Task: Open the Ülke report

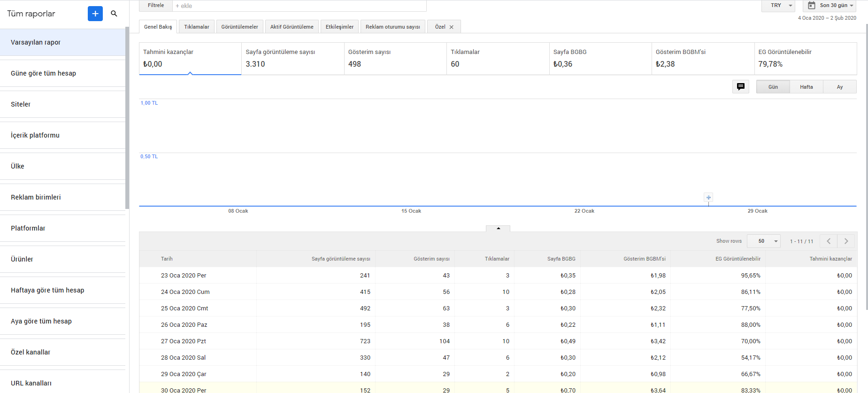Action: [62, 166]
